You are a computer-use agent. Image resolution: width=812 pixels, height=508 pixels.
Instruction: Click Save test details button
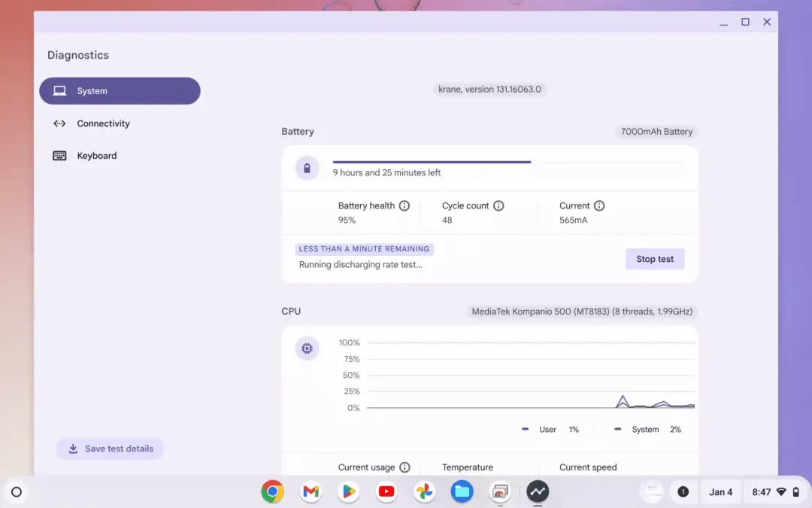(111, 449)
